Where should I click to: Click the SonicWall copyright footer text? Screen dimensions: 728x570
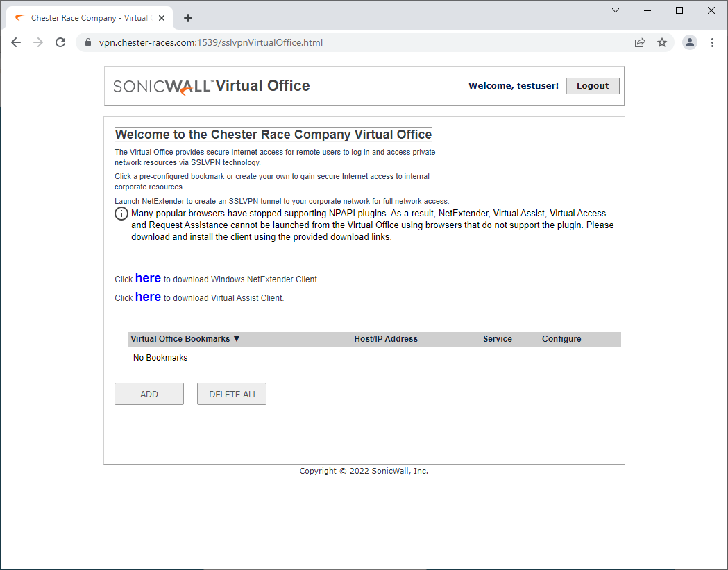[364, 472]
